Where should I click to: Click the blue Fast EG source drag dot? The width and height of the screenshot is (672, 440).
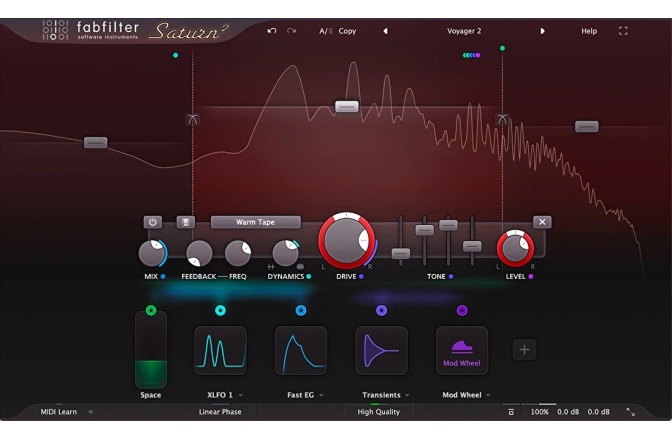pos(301,310)
